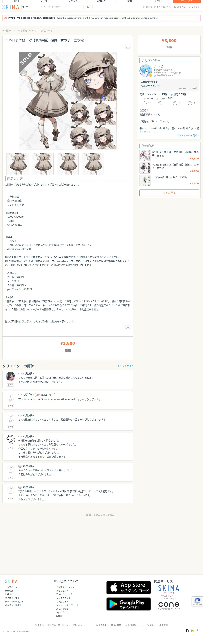Click the search magnifier button

pyautogui.click(x=88, y=7)
